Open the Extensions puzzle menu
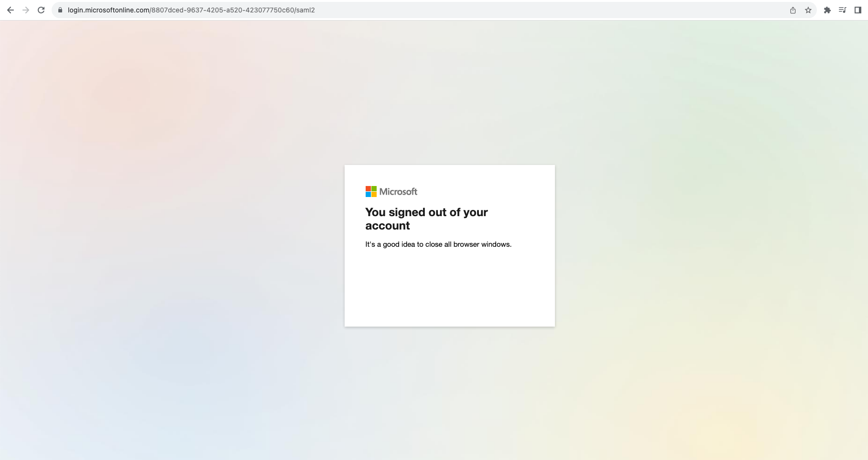Viewport: 868px width, 460px height. [827, 10]
